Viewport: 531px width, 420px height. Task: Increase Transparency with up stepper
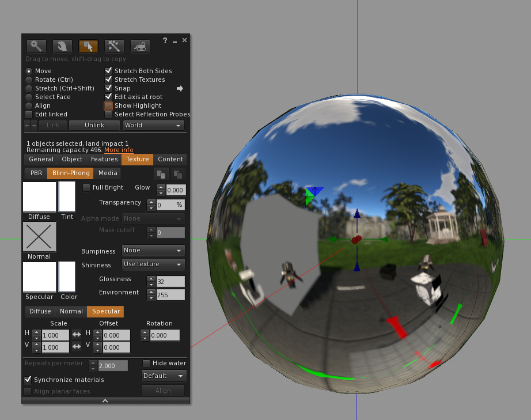[x=151, y=202]
